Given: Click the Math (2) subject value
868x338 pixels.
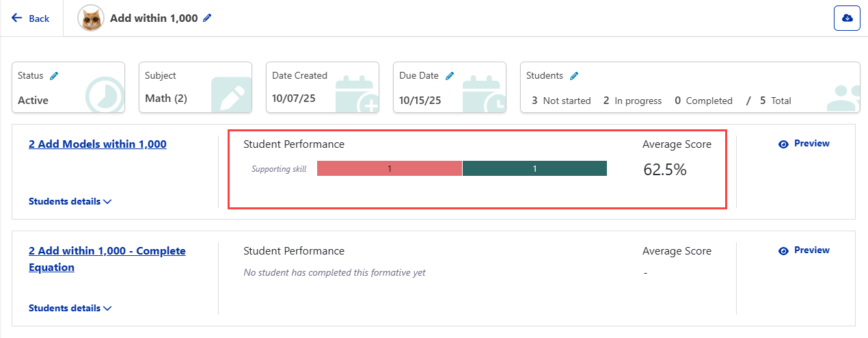Looking at the screenshot, I should [165, 98].
